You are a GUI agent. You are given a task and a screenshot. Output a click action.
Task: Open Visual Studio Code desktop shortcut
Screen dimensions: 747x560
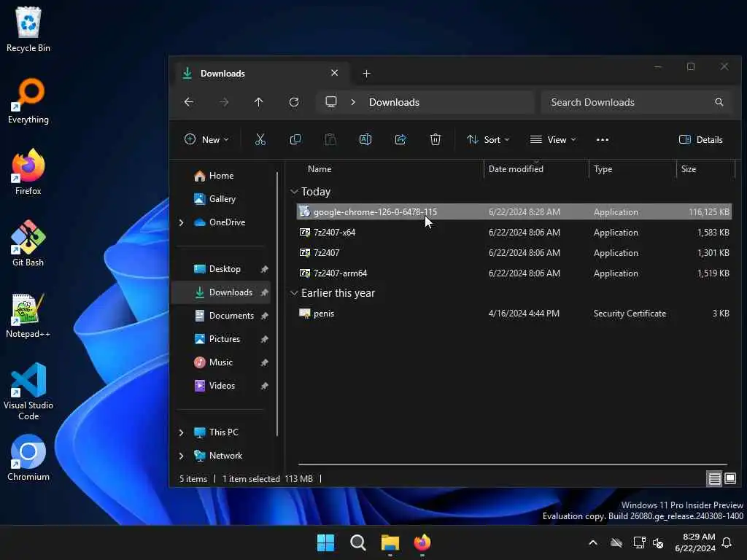tap(28, 392)
